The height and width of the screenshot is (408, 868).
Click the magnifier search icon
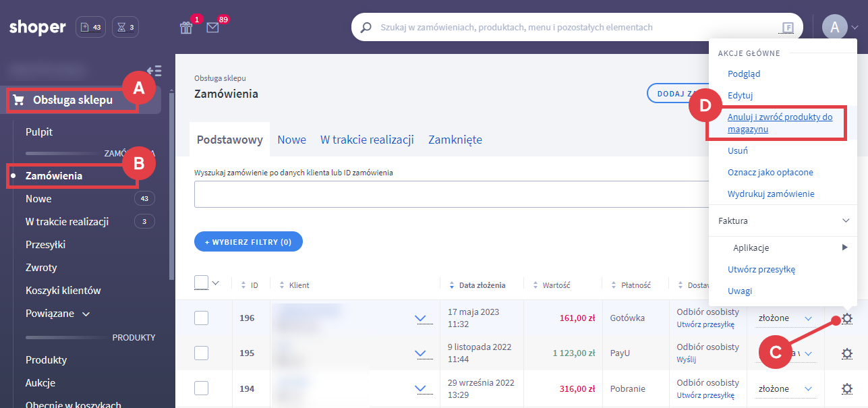[x=366, y=28]
